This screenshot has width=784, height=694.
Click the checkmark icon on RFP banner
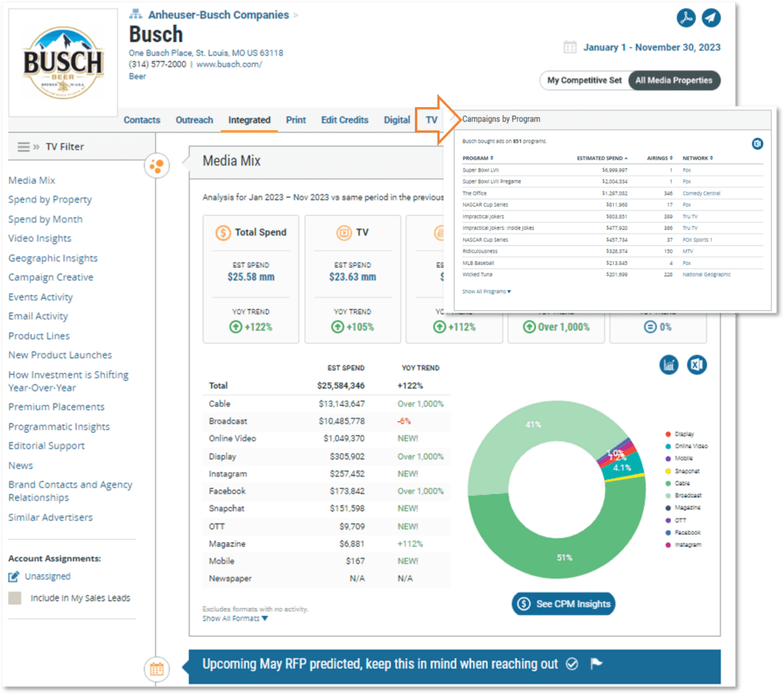tap(572, 664)
